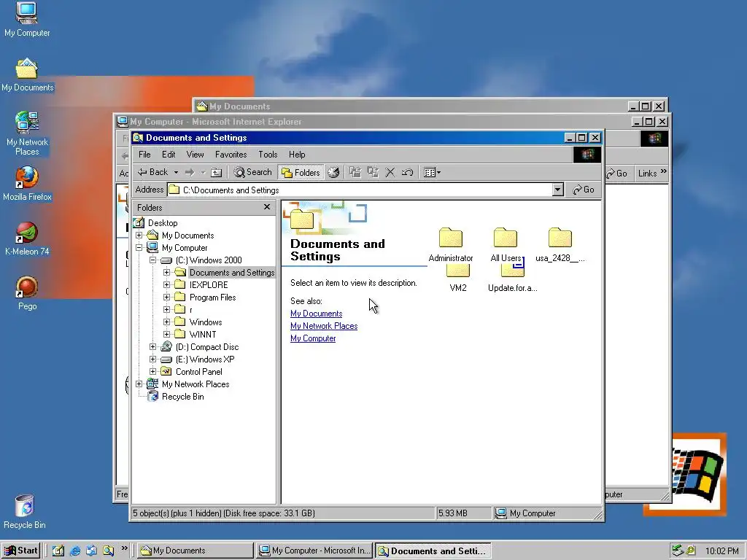Expand the (E:) Windows XP node
Viewport: 747px width, 560px height.
[153, 359]
